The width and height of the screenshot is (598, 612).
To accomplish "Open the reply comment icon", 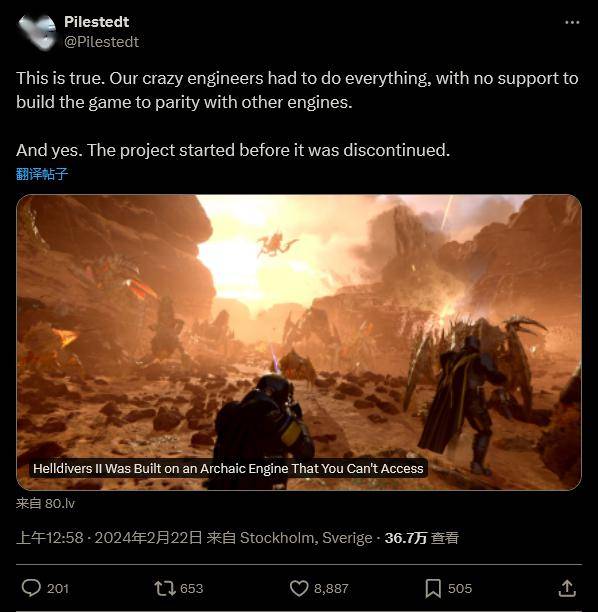I will (31, 588).
